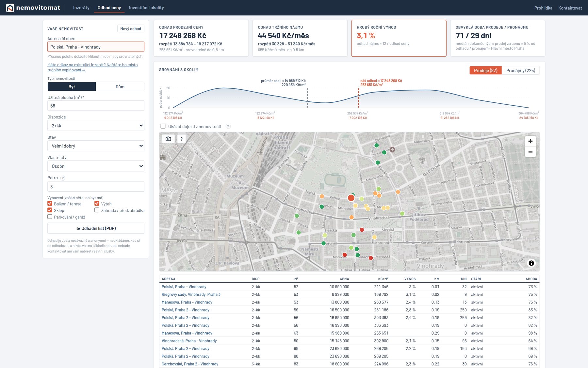Screen dimensions: 588x368
Task: Switch property type to Dům
Action: tap(120, 87)
